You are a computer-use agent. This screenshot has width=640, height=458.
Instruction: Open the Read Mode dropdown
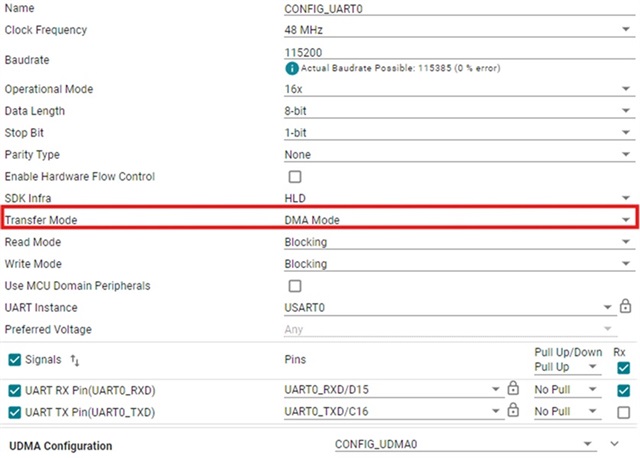[x=459, y=242]
